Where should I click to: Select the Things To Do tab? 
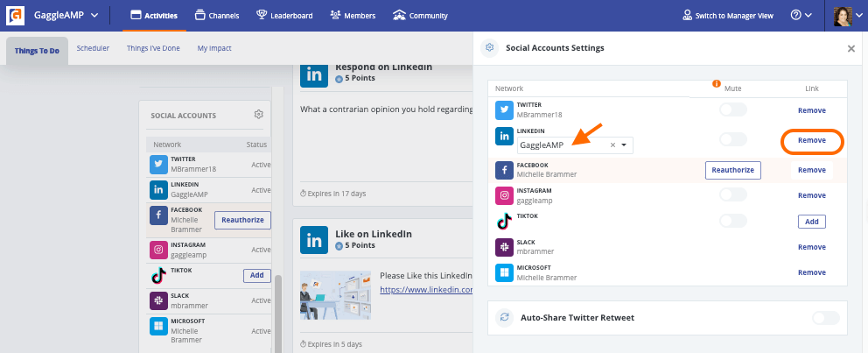(37, 51)
